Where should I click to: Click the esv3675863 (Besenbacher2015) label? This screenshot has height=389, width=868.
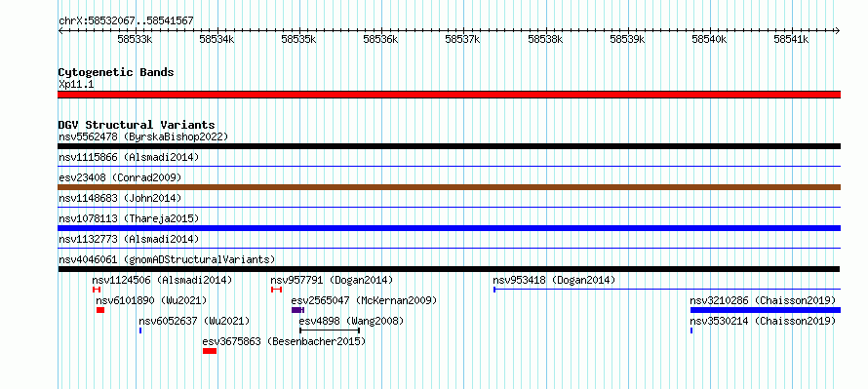click(285, 341)
